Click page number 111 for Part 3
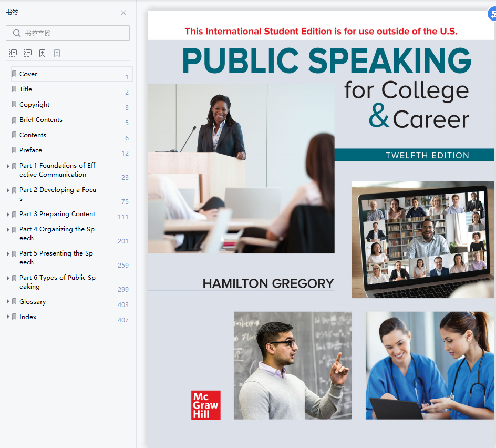 (x=123, y=217)
